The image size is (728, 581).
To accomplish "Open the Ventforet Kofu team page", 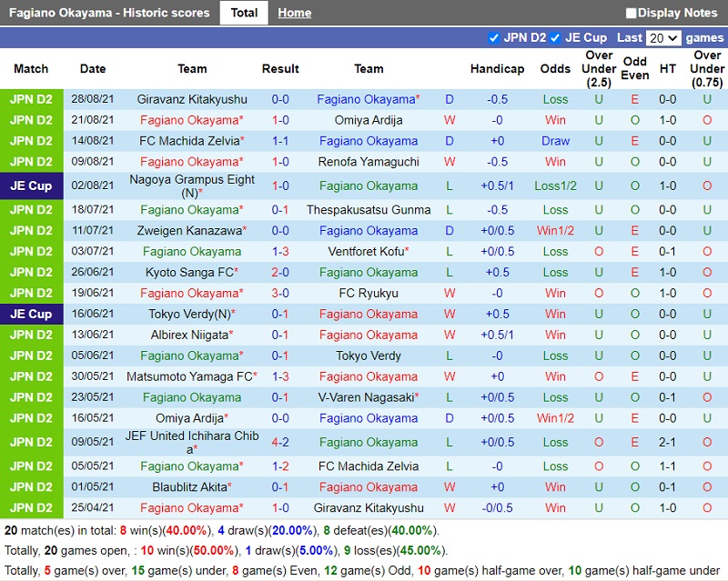I will point(366,251).
